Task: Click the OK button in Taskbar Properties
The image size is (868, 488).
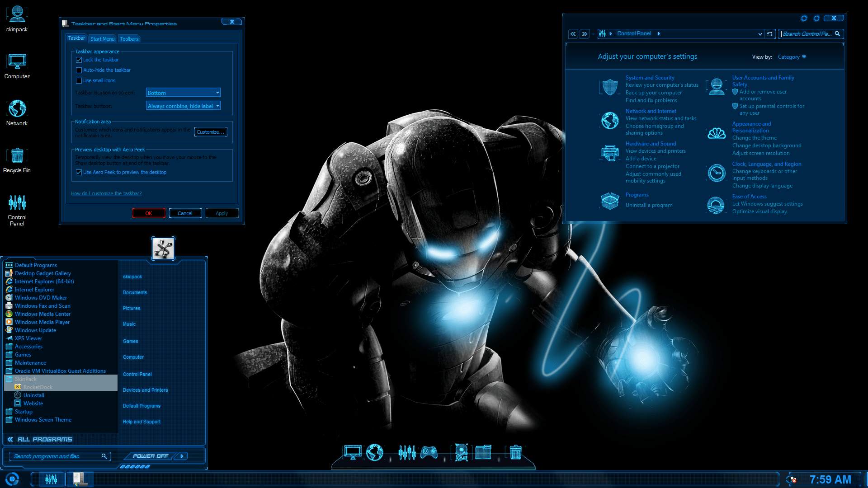Action: pos(149,213)
